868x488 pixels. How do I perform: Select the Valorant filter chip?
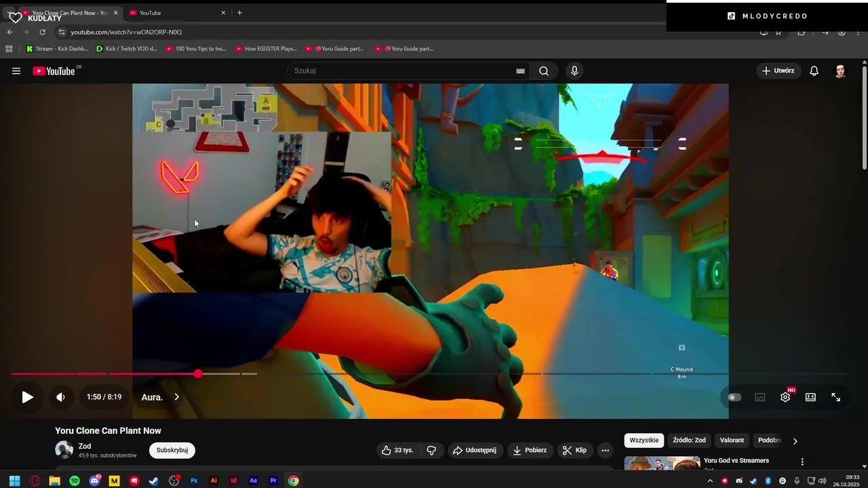[732, 441]
